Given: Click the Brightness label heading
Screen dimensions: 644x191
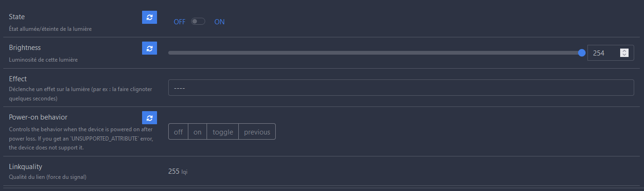Looking at the screenshot, I should pyautogui.click(x=25, y=48).
